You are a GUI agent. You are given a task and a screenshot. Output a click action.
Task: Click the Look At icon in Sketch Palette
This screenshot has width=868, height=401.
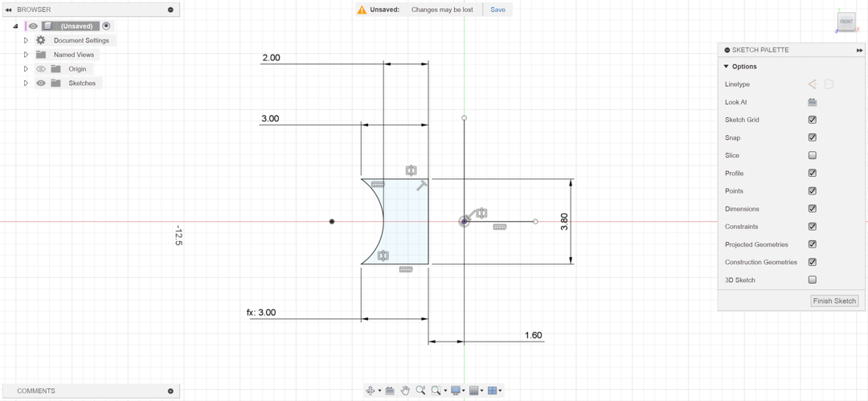(813, 102)
